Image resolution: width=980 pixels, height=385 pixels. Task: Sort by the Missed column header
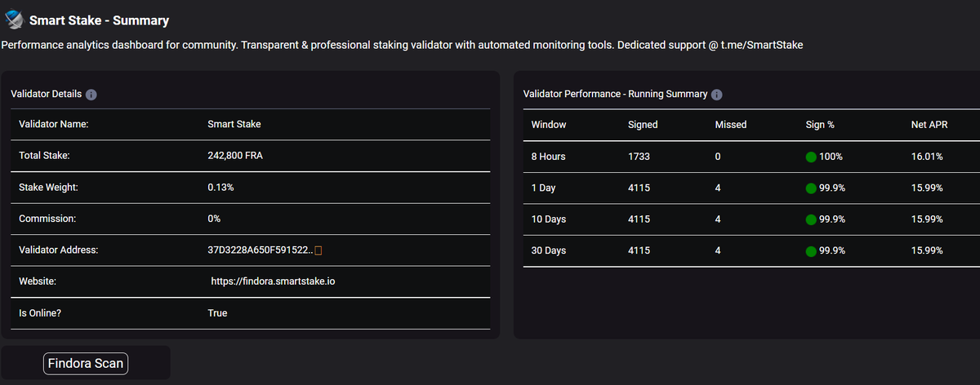pyautogui.click(x=731, y=125)
